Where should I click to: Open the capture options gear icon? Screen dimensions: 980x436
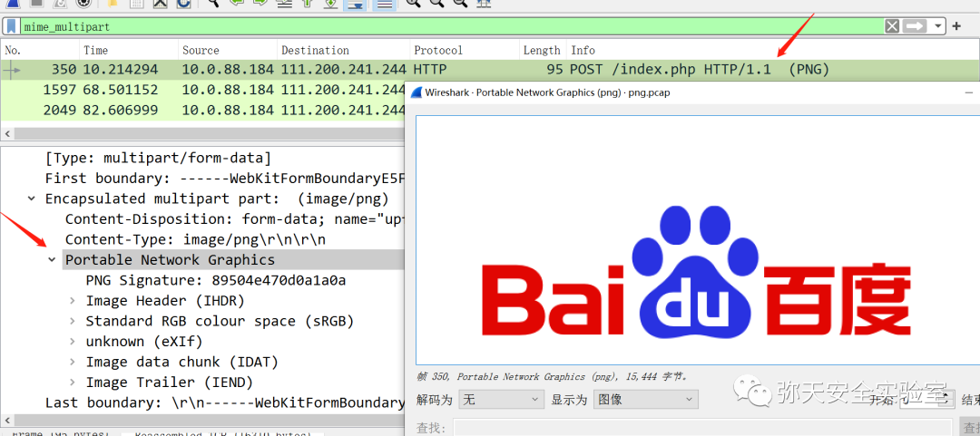click(83, 3)
